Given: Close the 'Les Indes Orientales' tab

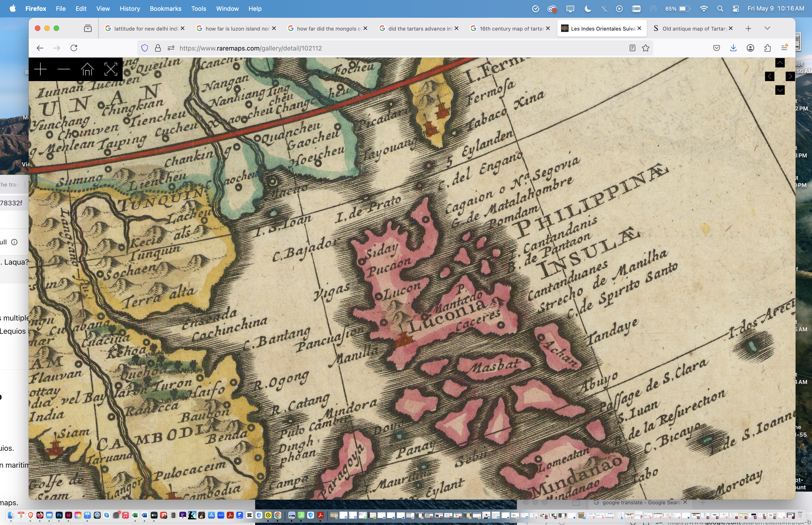Looking at the screenshot, I should (639, 28).
